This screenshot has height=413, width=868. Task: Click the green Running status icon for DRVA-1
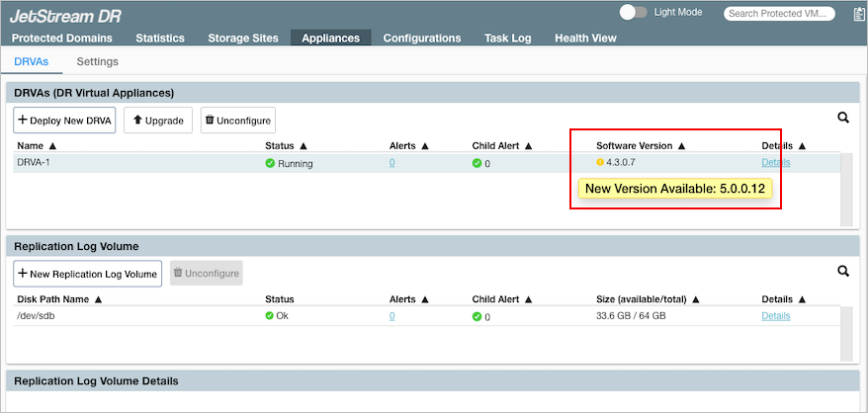(270, 163)
